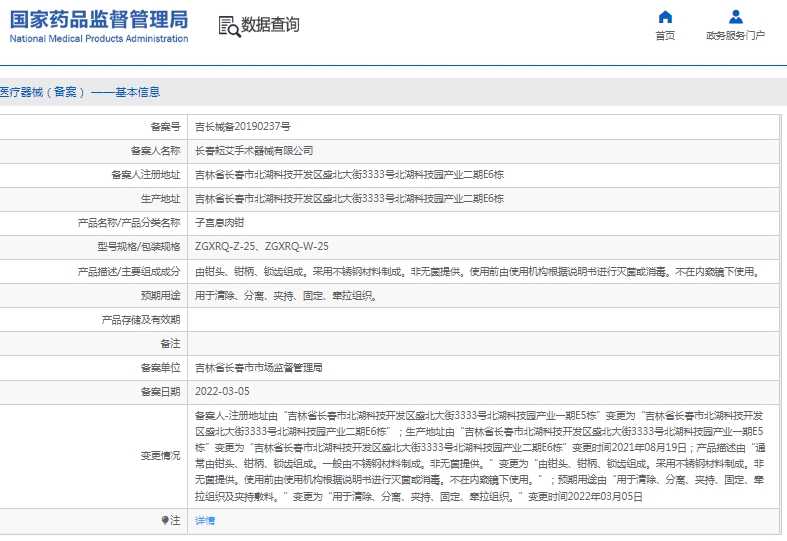Click the production address value in 生产地址 row
The height and width of the screenshot is (541, 787).
click(x=349, y=199)
